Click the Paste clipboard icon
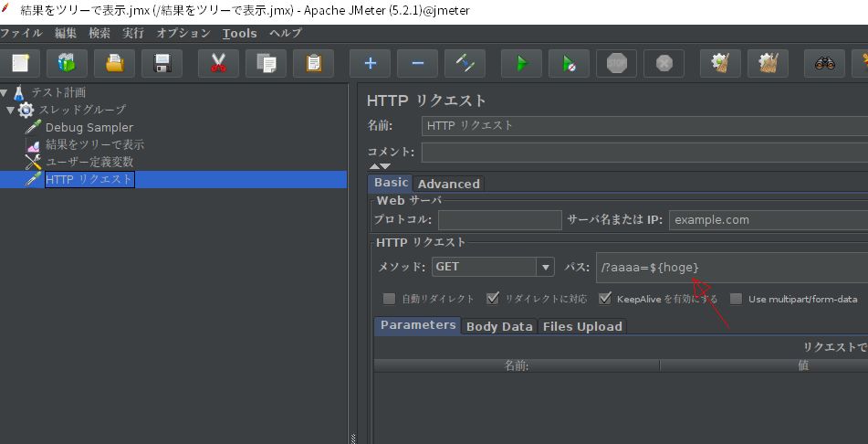This screenshot has width=868, height=444. point(313,63)
